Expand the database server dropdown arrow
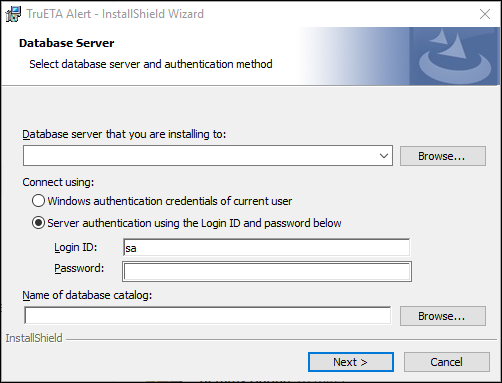 pyautogui.click(x=384, y=156)
